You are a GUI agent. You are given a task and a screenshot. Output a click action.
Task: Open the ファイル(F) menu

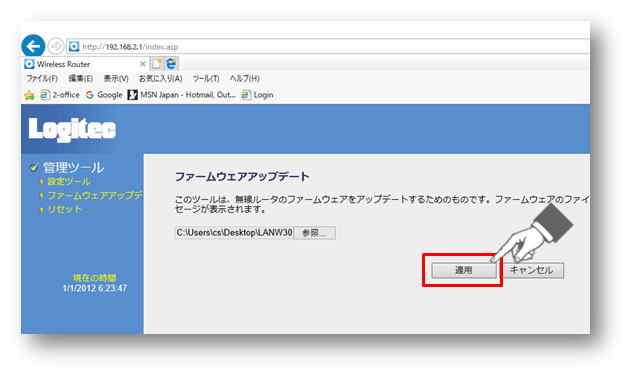tap(42, 79)
